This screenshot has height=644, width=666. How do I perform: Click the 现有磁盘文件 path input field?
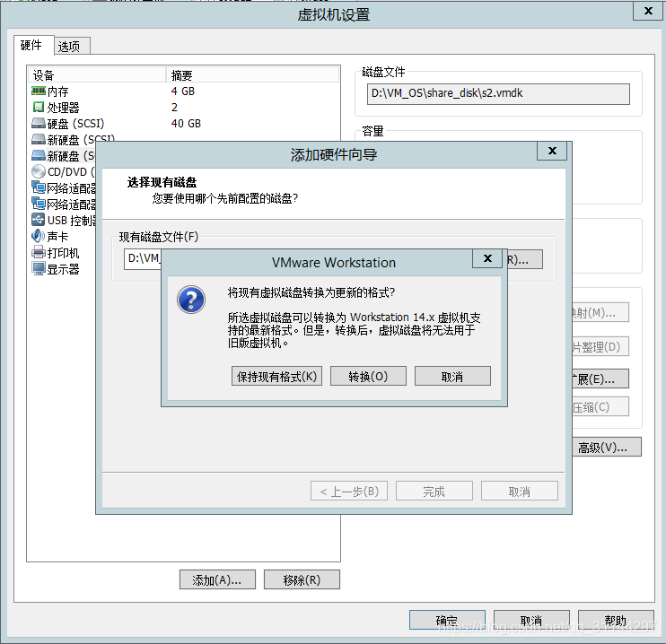tap(143, 259)
